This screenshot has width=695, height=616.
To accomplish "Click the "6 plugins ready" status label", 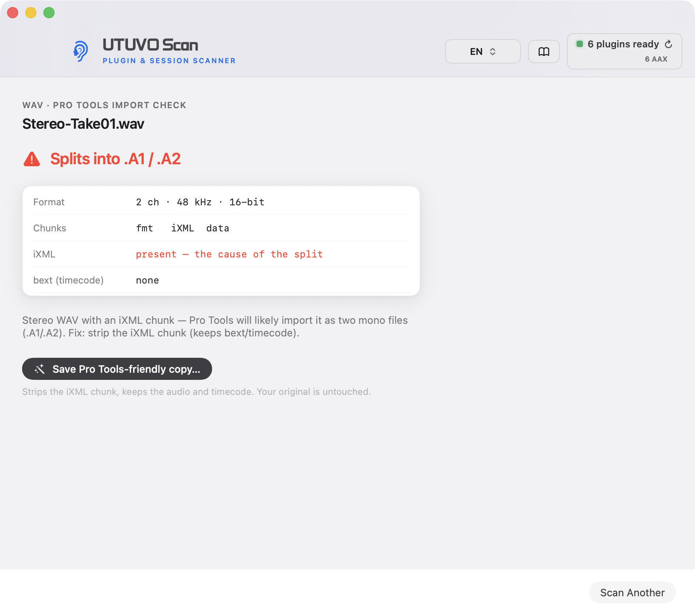I will [x=623, y=44].
